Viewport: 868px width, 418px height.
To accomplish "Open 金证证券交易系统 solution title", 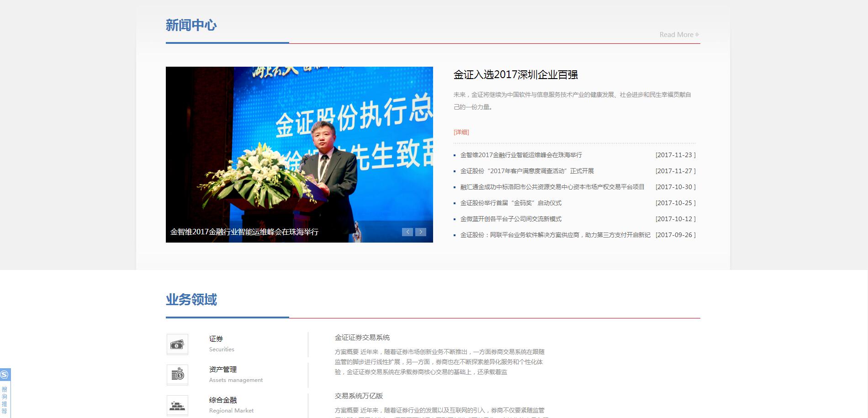I will [x=362, y=338].
